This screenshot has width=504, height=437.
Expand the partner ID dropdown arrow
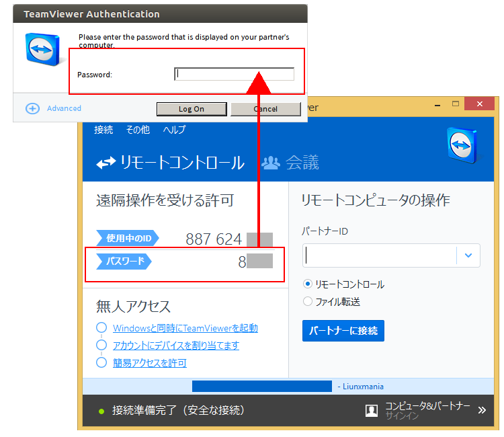[x=468, y=255]
